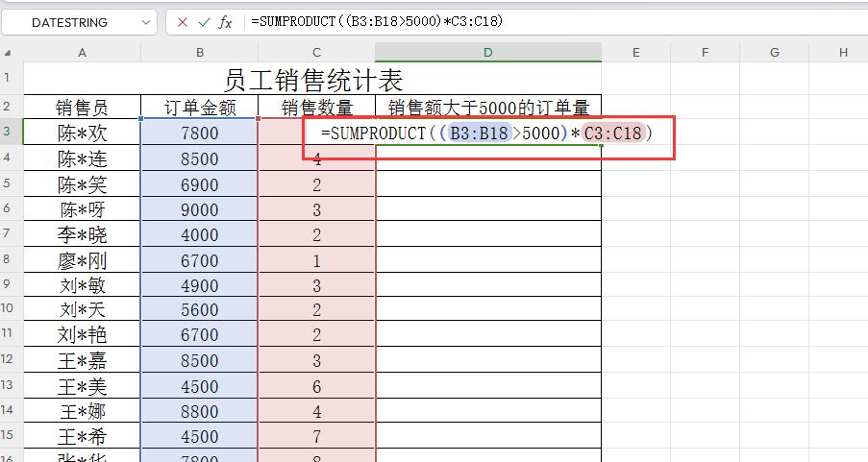This screenshot has height=462, width=868.
Task: Click the cell containing 陈*欢
Action: (82, 133)
